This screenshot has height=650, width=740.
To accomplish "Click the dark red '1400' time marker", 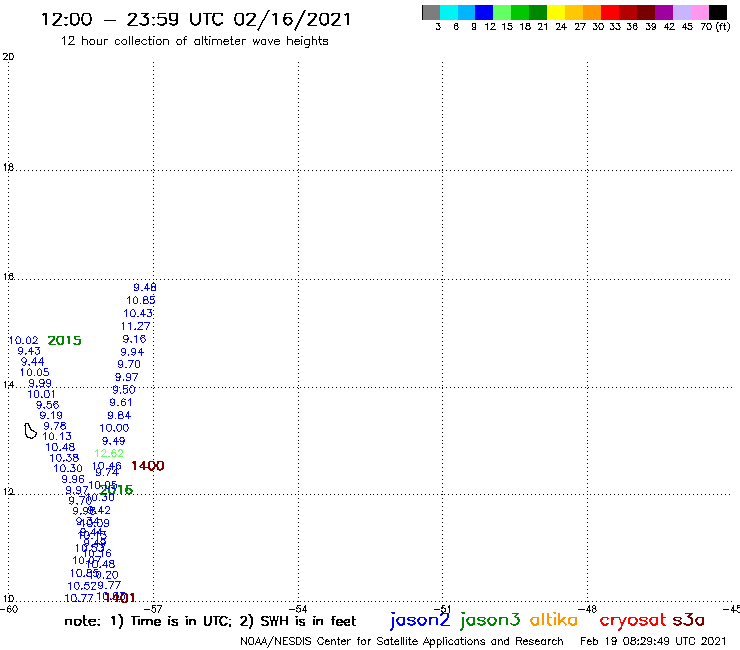I will 148,466.
